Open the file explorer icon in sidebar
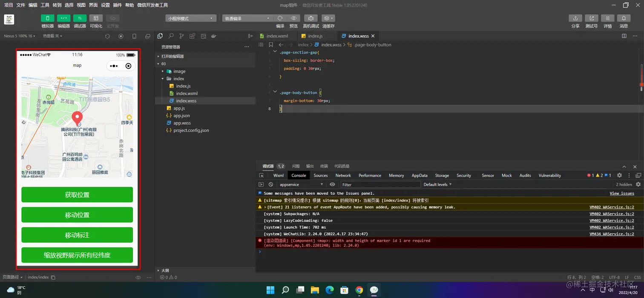 point(160,36)
